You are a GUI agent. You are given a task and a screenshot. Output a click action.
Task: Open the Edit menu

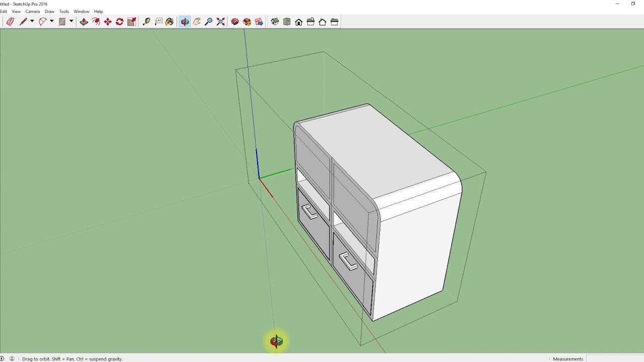click(x=3, y=11)
